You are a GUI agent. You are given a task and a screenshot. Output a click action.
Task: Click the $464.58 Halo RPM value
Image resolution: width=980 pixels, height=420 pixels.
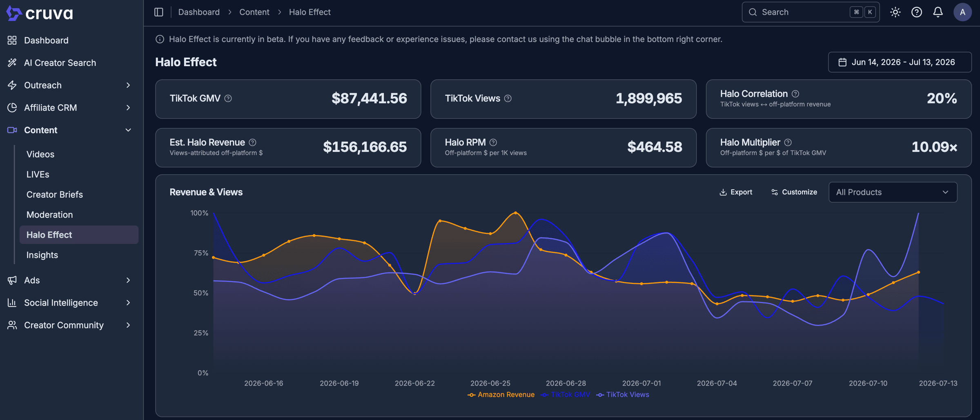click(x=655, y=147)
